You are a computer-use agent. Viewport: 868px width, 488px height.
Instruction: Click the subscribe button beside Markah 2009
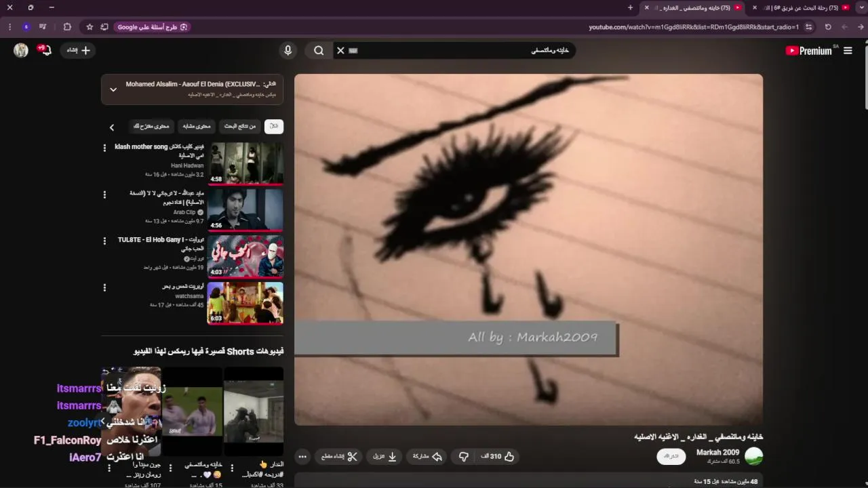pos(671,456)
